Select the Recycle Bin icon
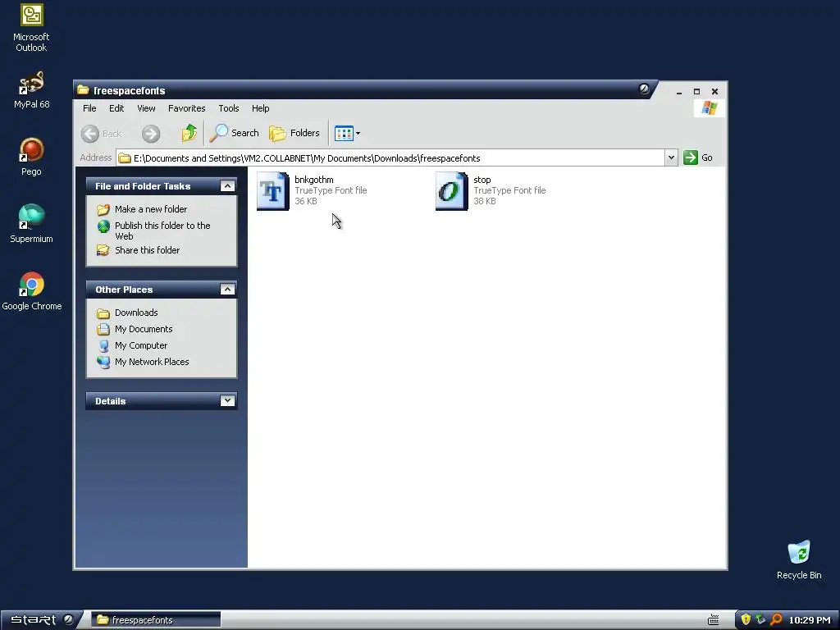Viewport: 840px width, 630px height. [x=799, y=560]
